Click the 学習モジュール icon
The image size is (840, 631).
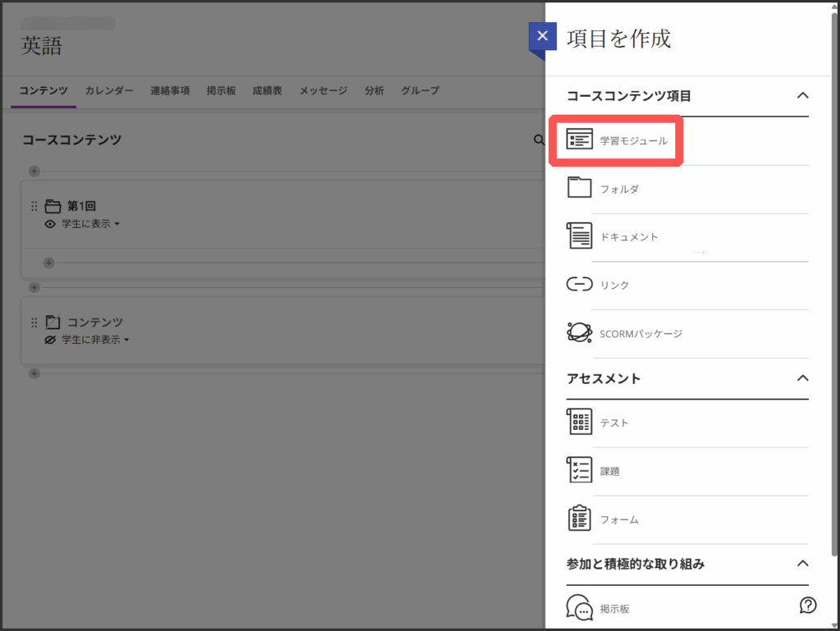(579, 140)
